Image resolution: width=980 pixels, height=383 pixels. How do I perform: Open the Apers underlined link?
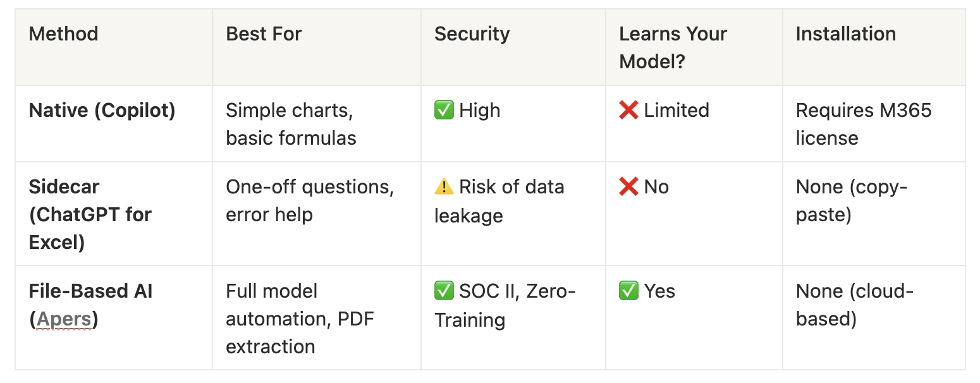tap(64, 319)
